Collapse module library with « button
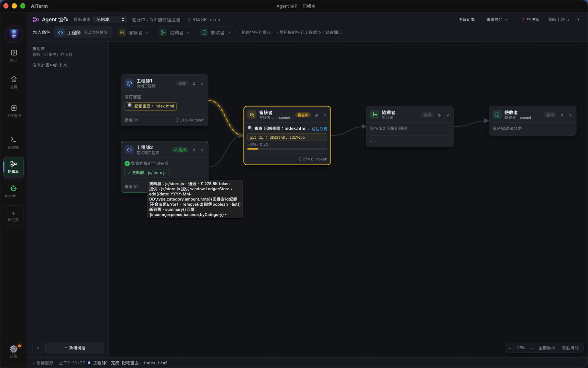The height and width of the screenshot is (368, 588). (38, 348)
